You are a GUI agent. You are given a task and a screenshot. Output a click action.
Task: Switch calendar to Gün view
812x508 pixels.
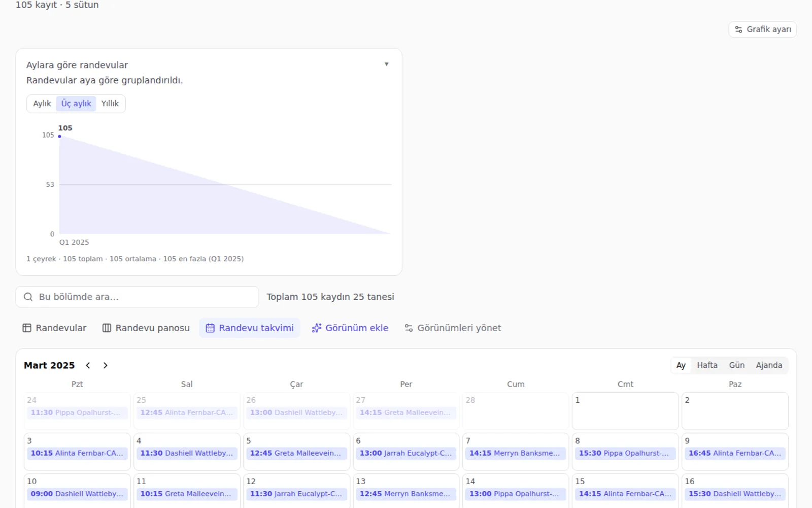coord(736,365)
